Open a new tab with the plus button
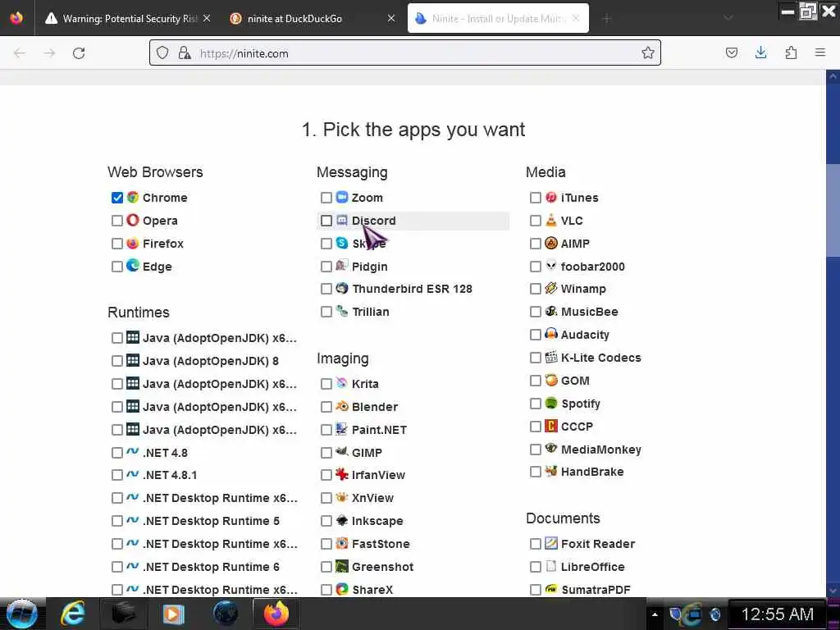 (606, 19)
